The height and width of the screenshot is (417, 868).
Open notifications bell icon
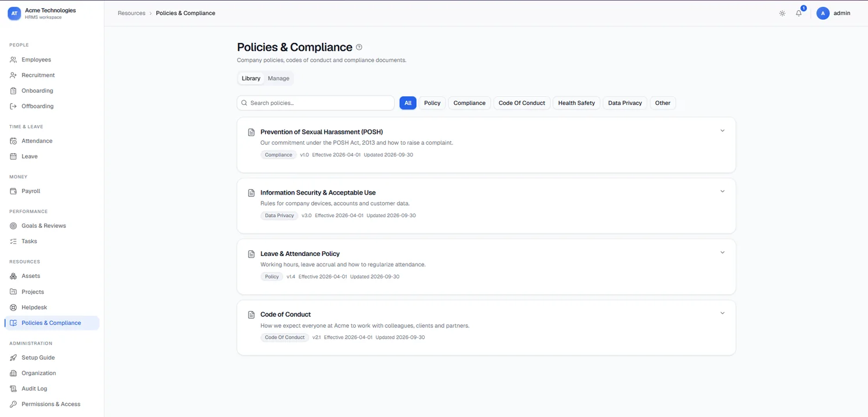799,13
